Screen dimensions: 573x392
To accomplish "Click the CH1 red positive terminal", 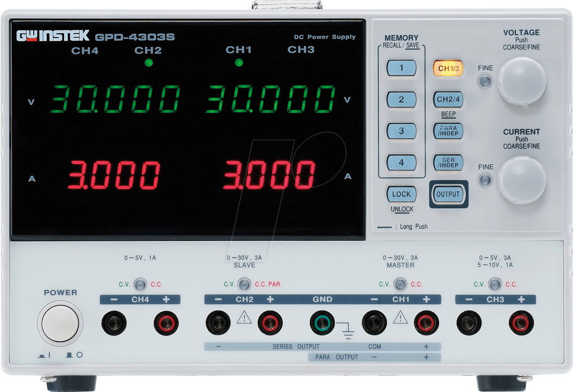I will click(427, 323).
